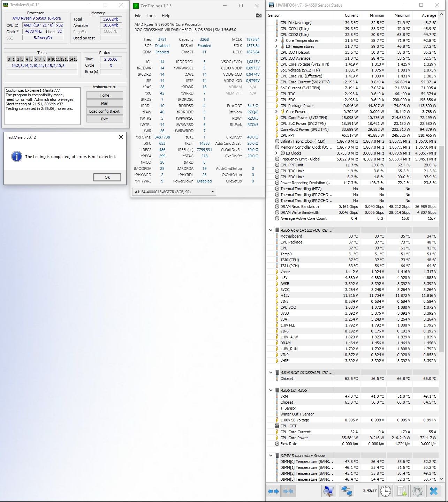448x502 pixels.
Task: Click the Home button in TestMem5
Action: point(105,95)
